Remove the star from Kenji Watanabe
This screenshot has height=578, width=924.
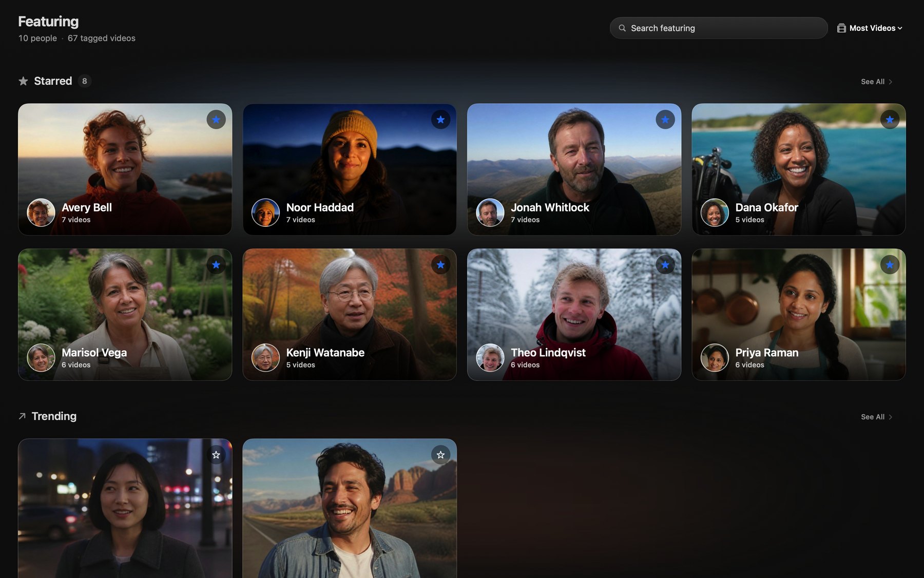pos(440,265)
